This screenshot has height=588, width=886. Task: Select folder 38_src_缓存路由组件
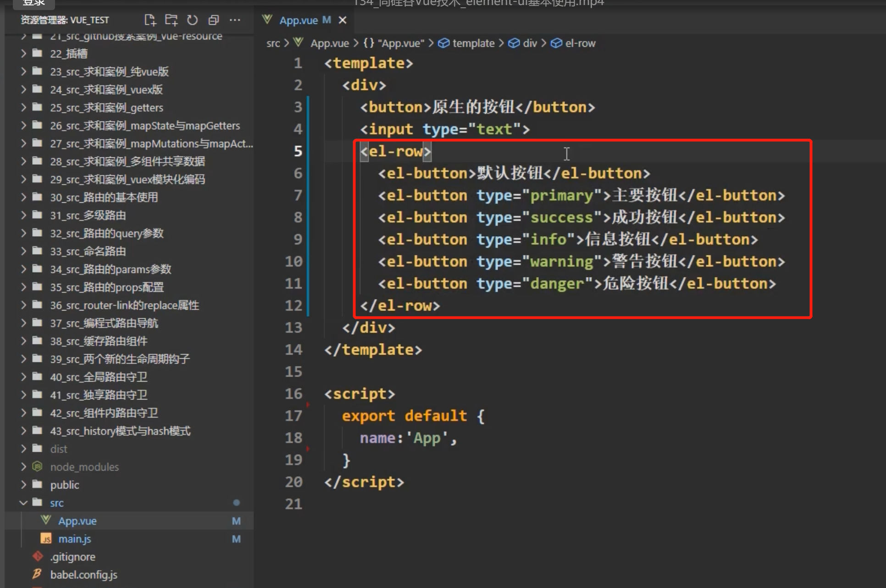click(129, 341)
